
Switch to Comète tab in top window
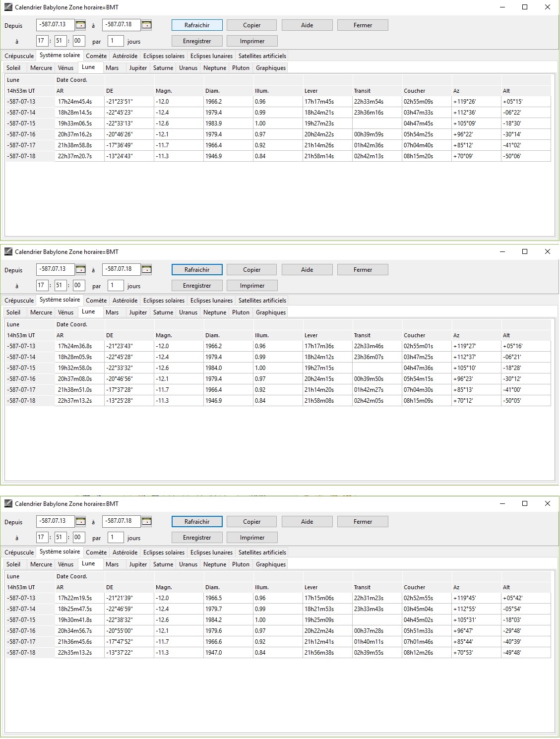[96, 56]
